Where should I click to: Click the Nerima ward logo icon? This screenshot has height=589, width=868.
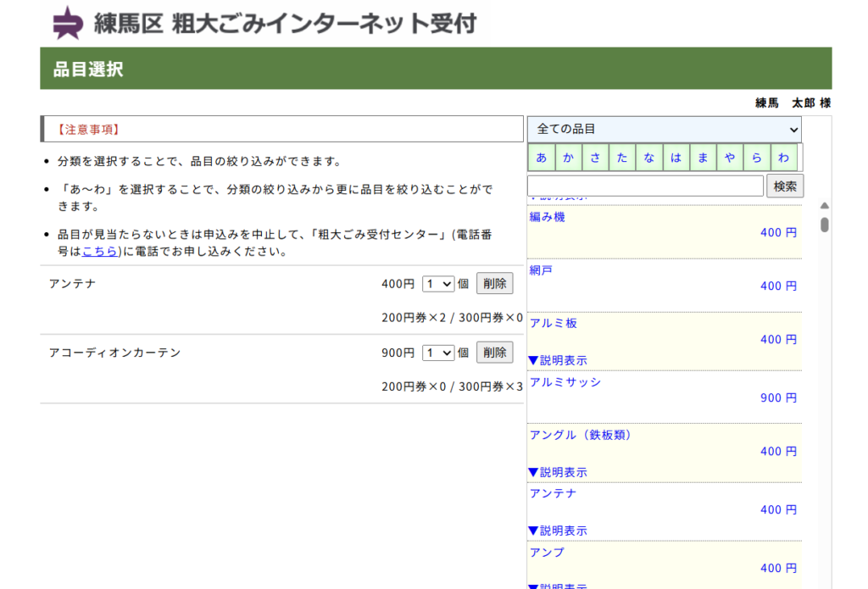point(68,23)
